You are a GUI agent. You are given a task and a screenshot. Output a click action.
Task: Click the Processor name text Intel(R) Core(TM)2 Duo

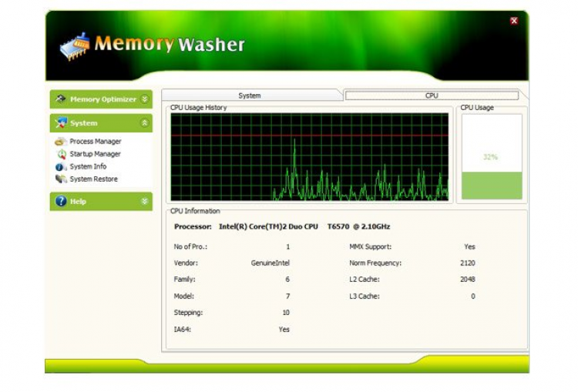click(268, 226)
